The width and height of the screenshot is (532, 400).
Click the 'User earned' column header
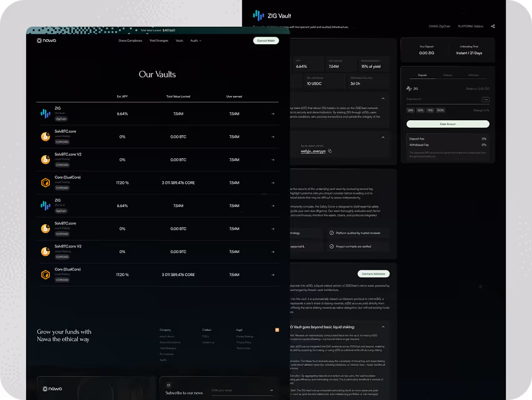(234, 97)
